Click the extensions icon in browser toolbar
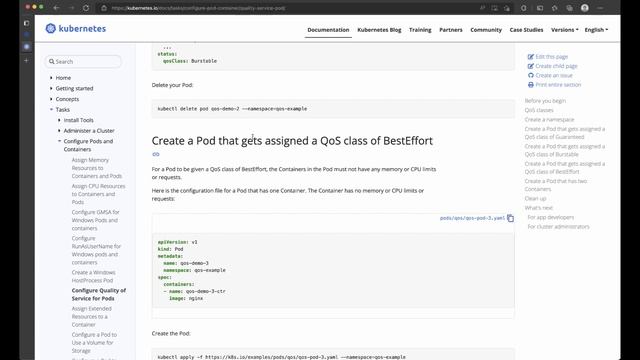The height and width of the screenshot is (360, 640). point(524,8)
